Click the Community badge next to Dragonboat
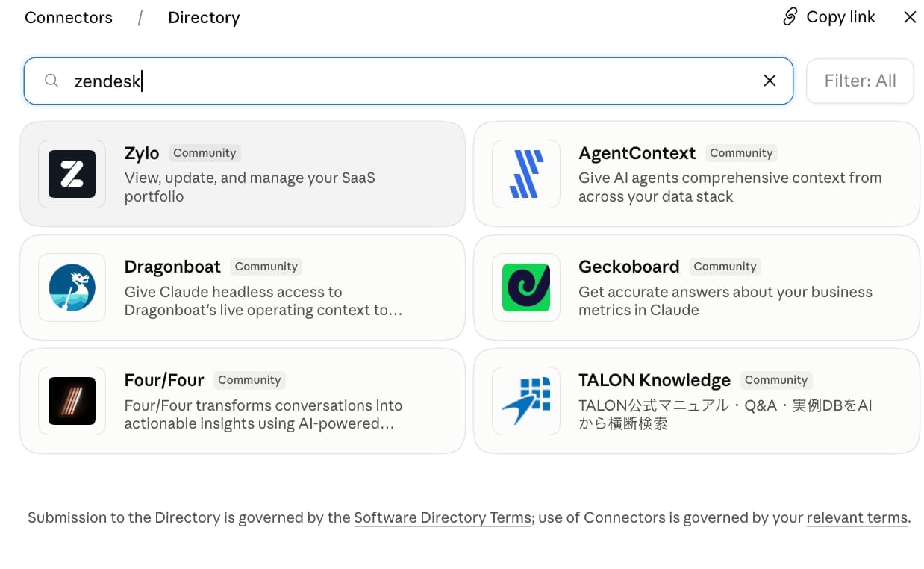 266,267
